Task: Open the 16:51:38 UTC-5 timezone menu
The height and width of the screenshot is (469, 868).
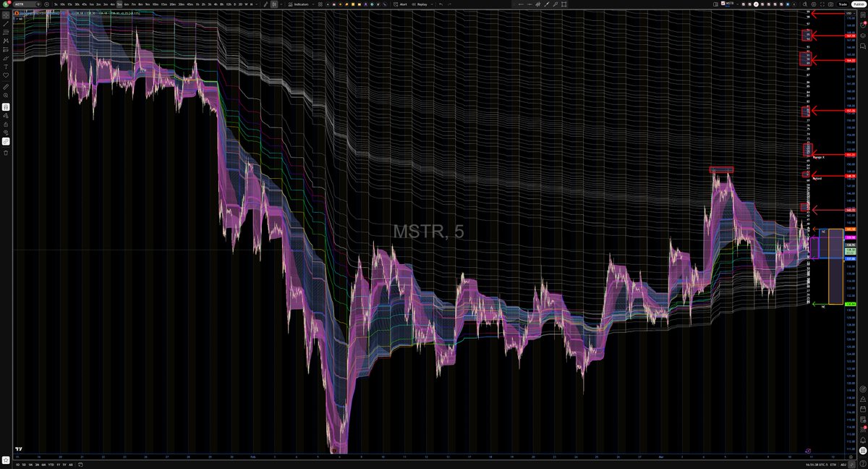Action: (x=817, y=465)
